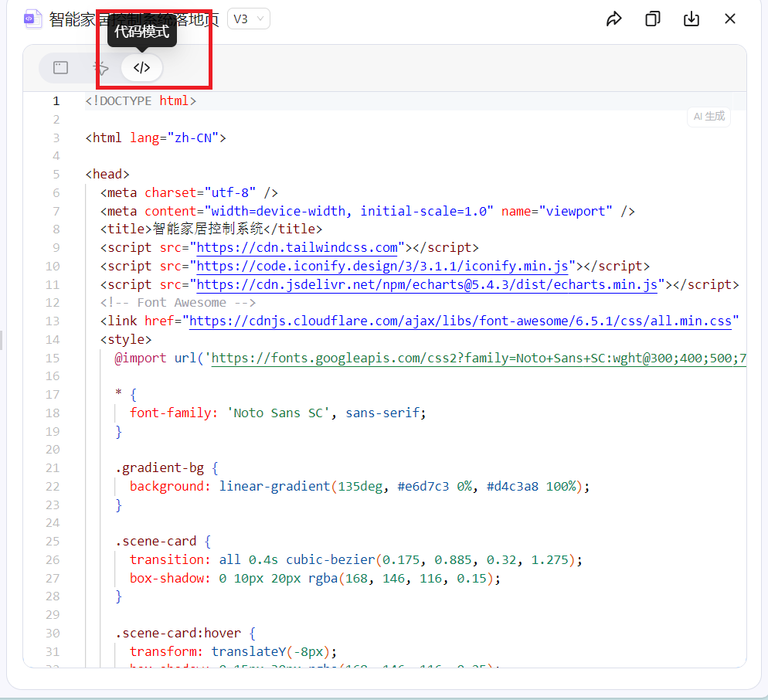Download the file using the download icon
Image resolution: width=768 pixels, height=700 pixels.
coord(691,19)
